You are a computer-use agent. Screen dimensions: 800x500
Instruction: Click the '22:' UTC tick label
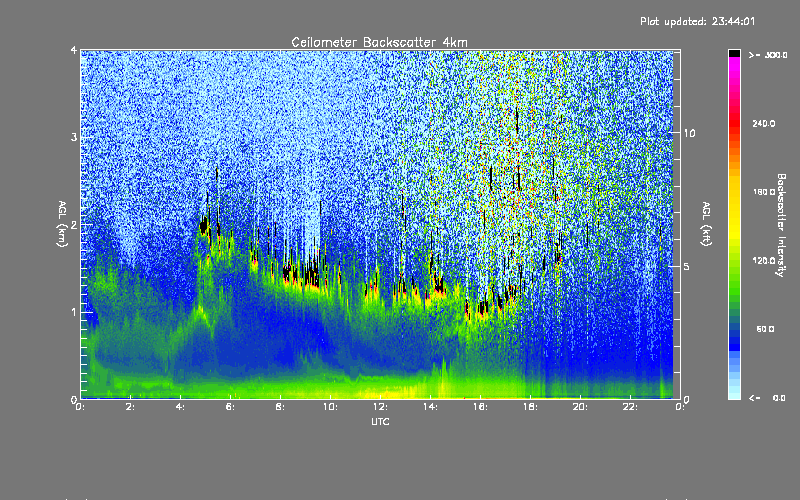tap(630, 407)
